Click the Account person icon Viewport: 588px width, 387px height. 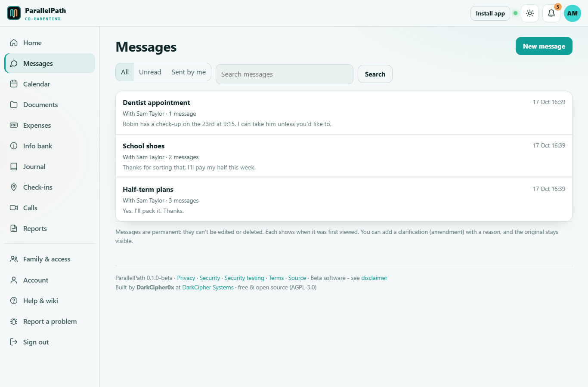point(14,280)
